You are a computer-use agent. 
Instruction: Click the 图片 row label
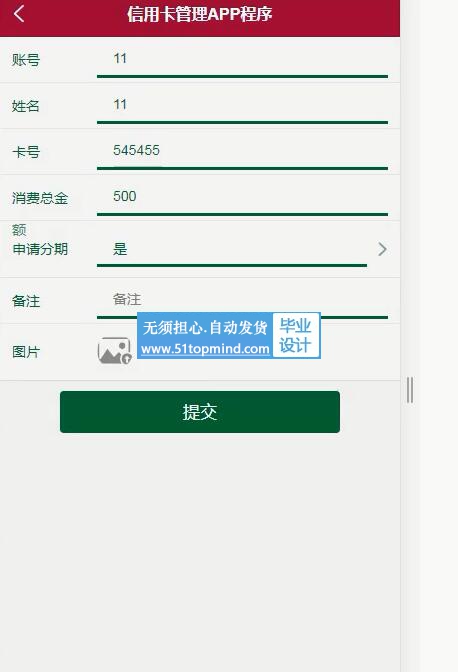point(26,352)
